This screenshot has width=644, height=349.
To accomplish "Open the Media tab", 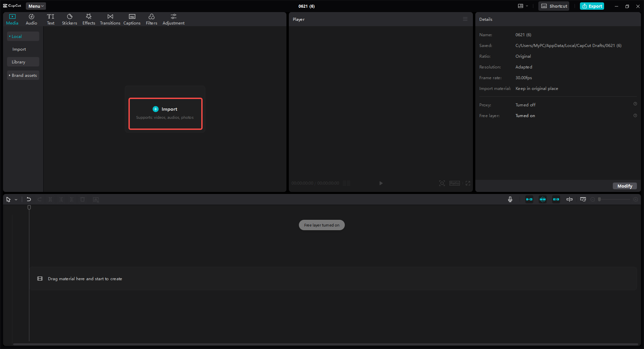I will click(12, 19).
